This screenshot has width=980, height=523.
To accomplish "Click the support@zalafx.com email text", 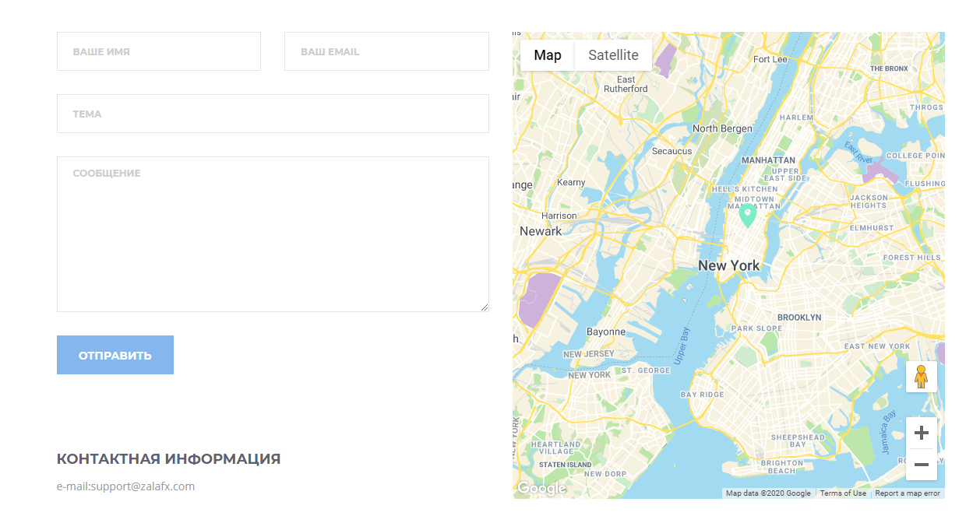I will tap(143, 486).
